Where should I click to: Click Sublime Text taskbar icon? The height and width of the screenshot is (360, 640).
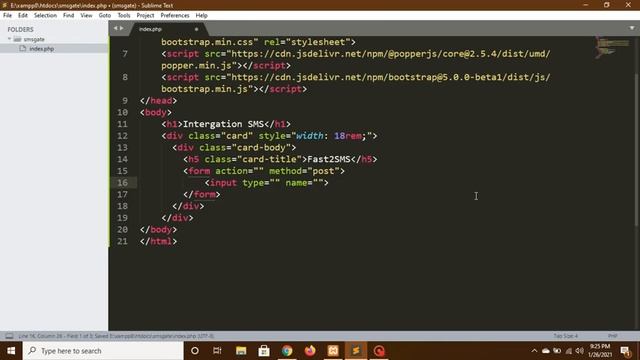[x=356, y=351]
